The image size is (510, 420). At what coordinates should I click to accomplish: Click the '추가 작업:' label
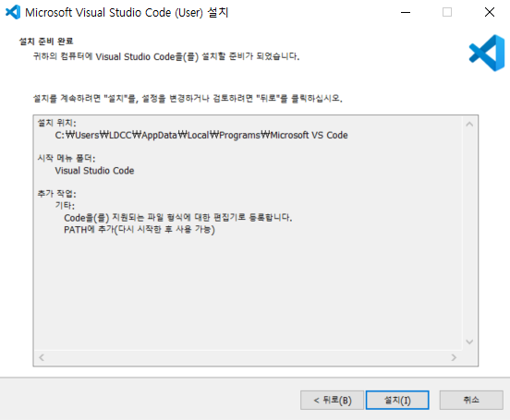click(56, 194)
